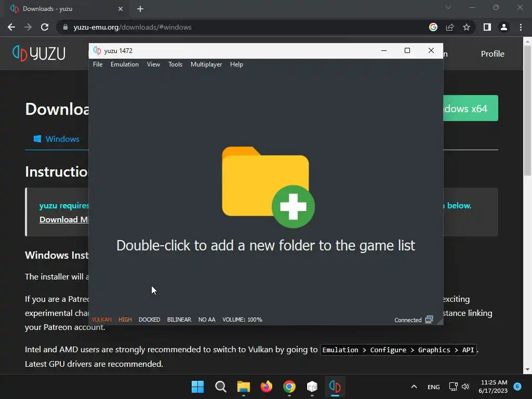532x399 pixels.
Task: Close the yuzu 1472 window
Action: (x=431, y=50)
